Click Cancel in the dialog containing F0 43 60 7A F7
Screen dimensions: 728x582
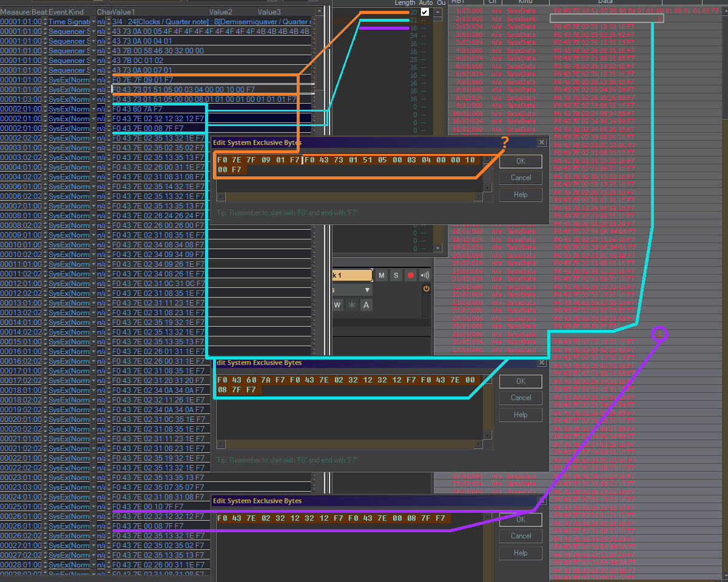(x=521, y=398)
